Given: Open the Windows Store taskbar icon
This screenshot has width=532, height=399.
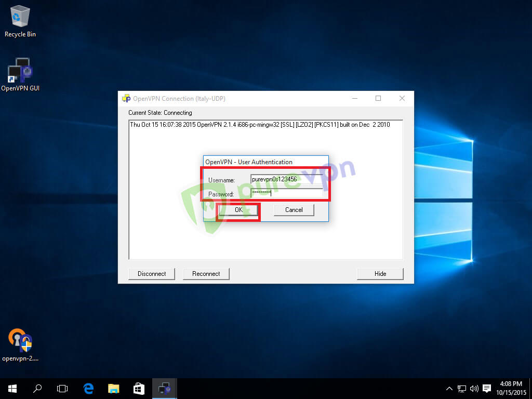Looking at the screenshot, I should tap(139, 389).
